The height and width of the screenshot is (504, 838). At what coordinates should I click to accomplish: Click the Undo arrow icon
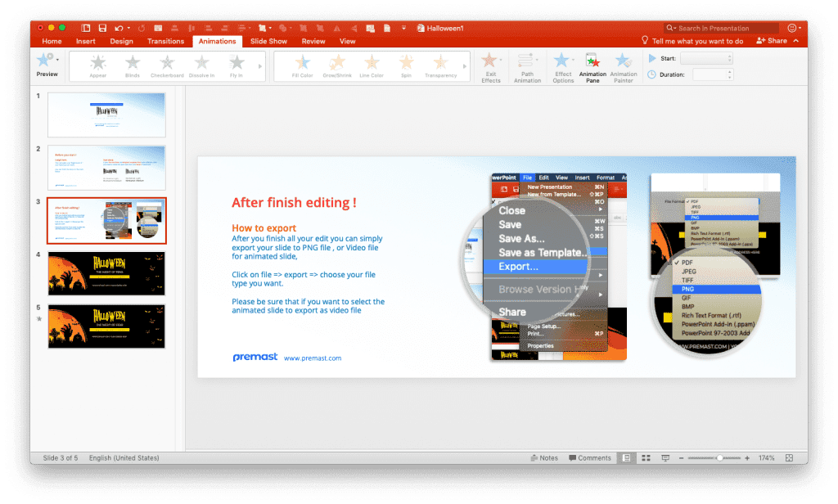[x=119, y=28]
